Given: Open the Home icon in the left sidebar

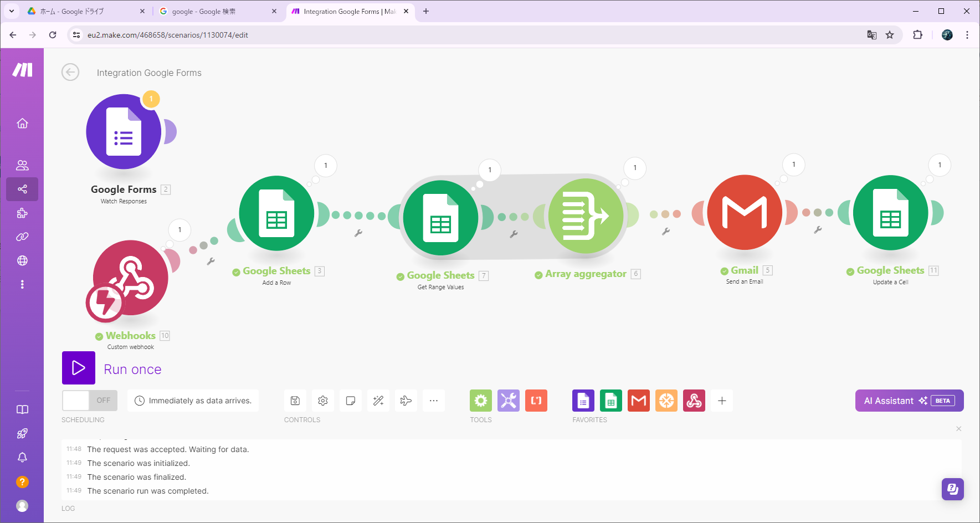Looking at the screenshot, I should (22, 123).
